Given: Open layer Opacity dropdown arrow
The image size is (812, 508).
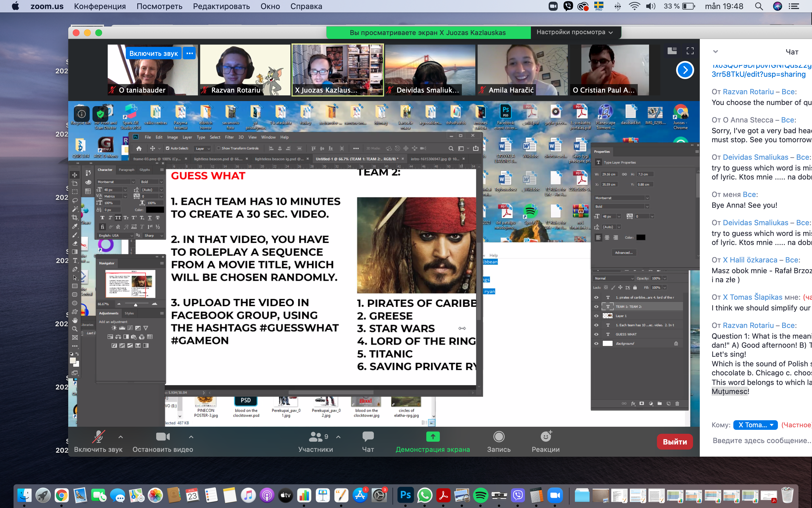Looking at the screenshot, I should pos(664,278).
